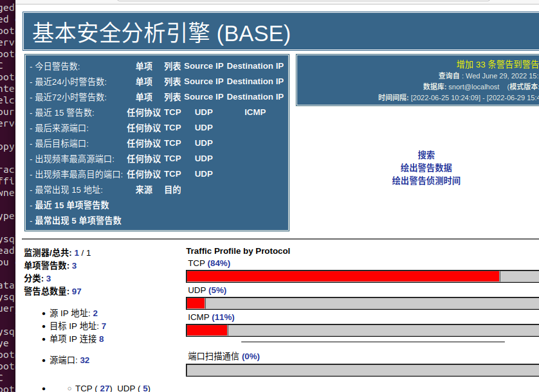Open the 绘出警告数据 graph link
Screen dimensions: 539x392
tap(426, 168)
